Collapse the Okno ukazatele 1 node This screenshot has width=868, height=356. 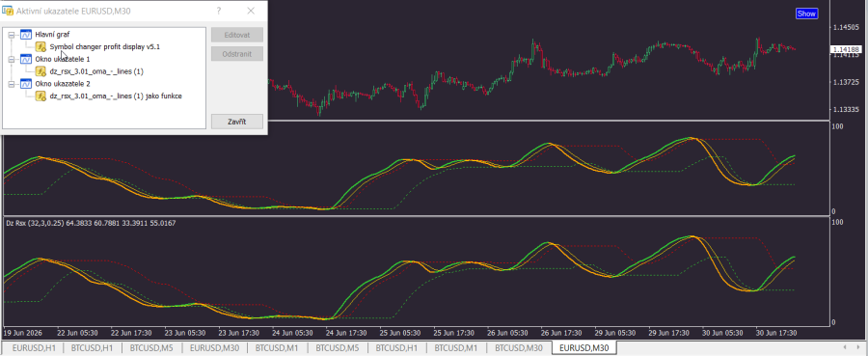coord(11,59)
